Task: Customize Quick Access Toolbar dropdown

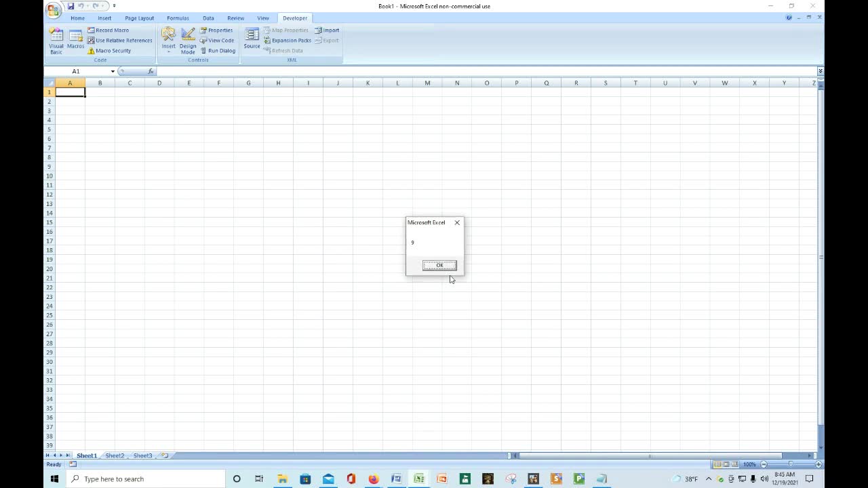Action: click(x=114, y=6)
